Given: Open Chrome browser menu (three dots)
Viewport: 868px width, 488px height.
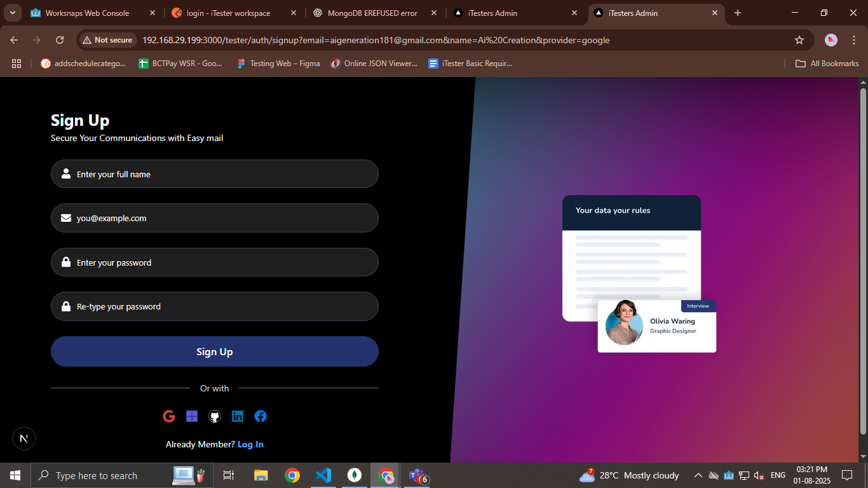Looking at the screenshot, I should (x=854, y=40).
